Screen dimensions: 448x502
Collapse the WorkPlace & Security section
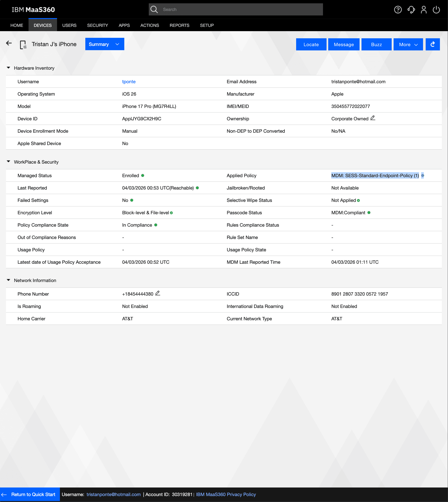tap(8, 161)
